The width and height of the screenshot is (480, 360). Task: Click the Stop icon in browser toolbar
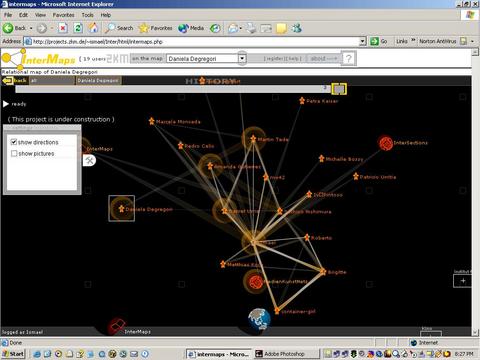point(63,28)
